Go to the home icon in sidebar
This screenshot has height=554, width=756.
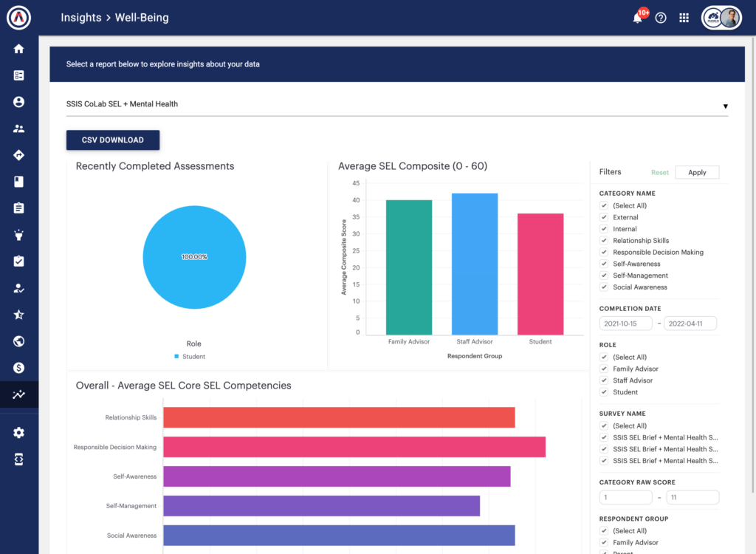tap(18, 49)
